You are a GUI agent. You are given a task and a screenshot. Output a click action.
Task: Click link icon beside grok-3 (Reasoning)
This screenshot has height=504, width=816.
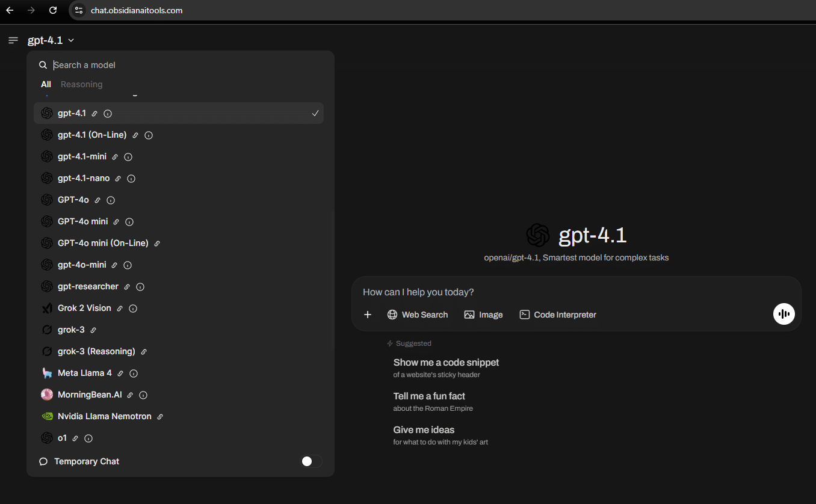144,352
